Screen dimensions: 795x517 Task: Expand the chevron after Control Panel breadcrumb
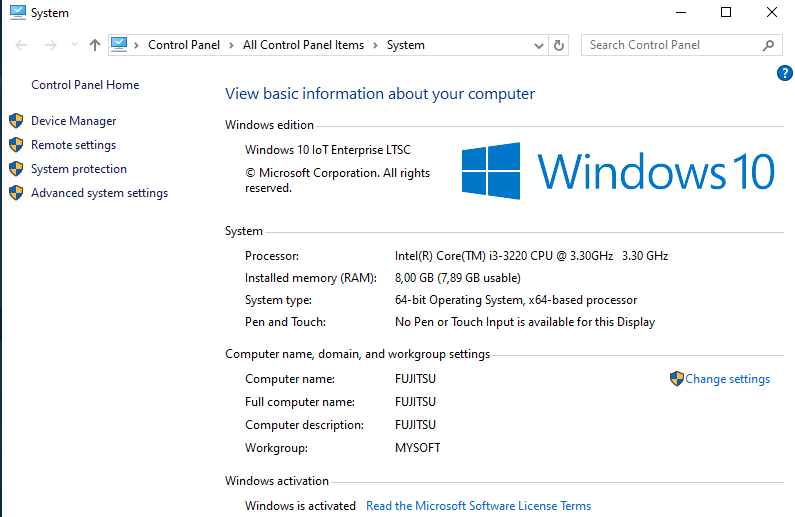(x=231, y=45)
